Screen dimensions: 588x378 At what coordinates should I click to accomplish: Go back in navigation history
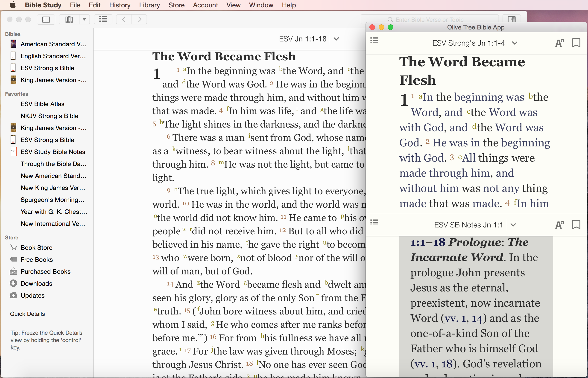(x=124, y=19)
